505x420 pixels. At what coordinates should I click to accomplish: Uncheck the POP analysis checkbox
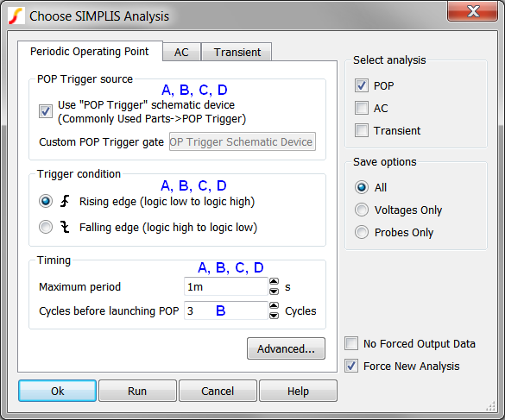tap(362, 85)
